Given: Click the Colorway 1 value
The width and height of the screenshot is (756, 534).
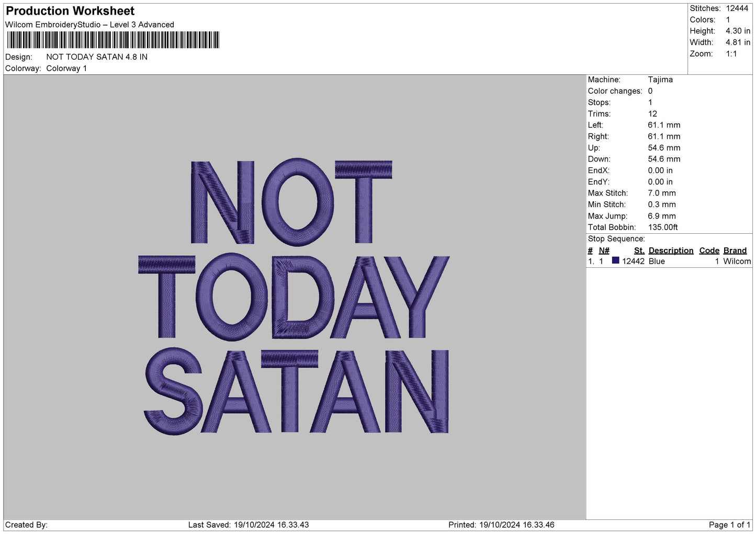Looking at the screenshot, I should (66, 69).
